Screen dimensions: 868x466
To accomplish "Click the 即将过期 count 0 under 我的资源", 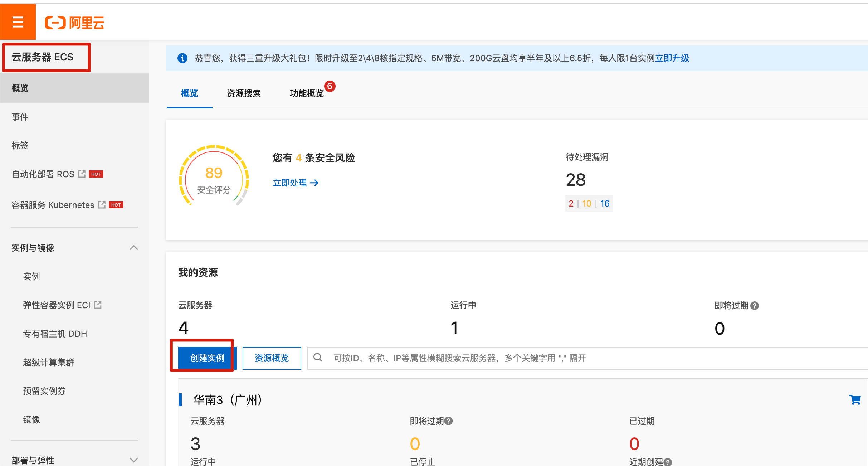I will pos(720,329).
